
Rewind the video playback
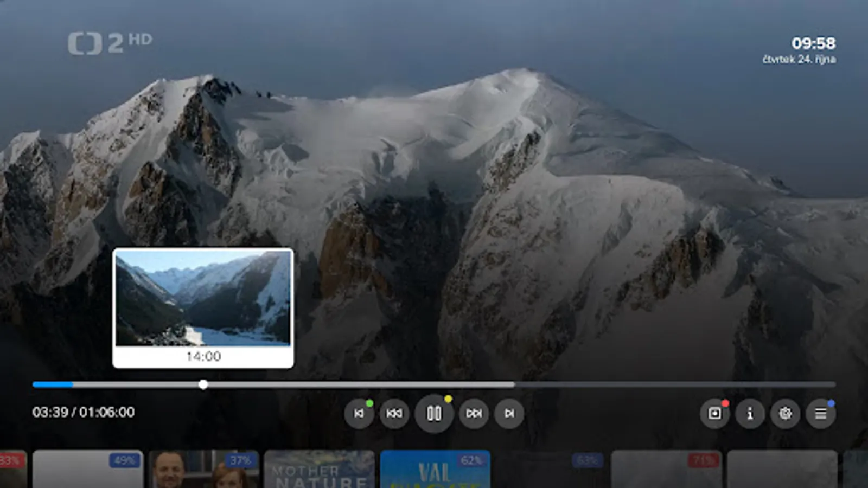point(394,414)
